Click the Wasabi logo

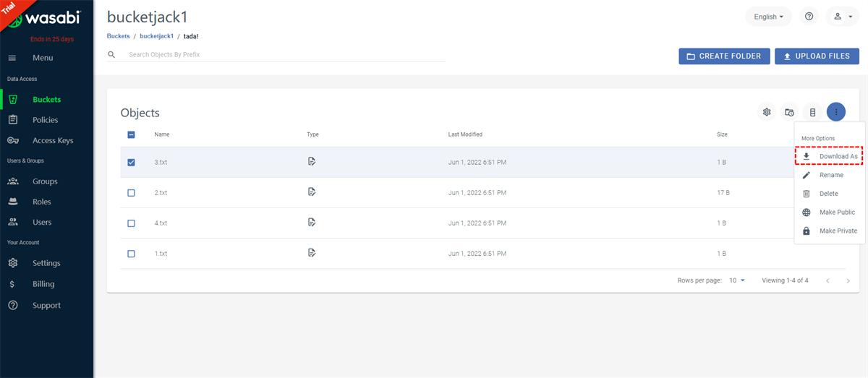click(x=45, y=20)
